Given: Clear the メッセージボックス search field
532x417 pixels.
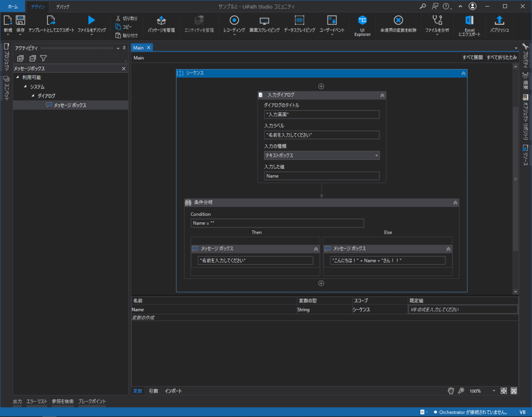Looking at the screenshot, I should (124, 69).
